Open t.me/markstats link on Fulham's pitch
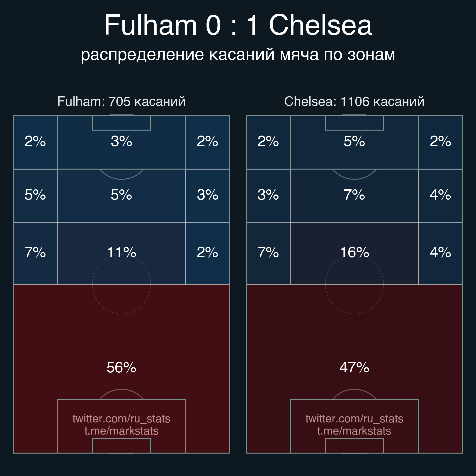The image size is (476, 476). [121, 431]
